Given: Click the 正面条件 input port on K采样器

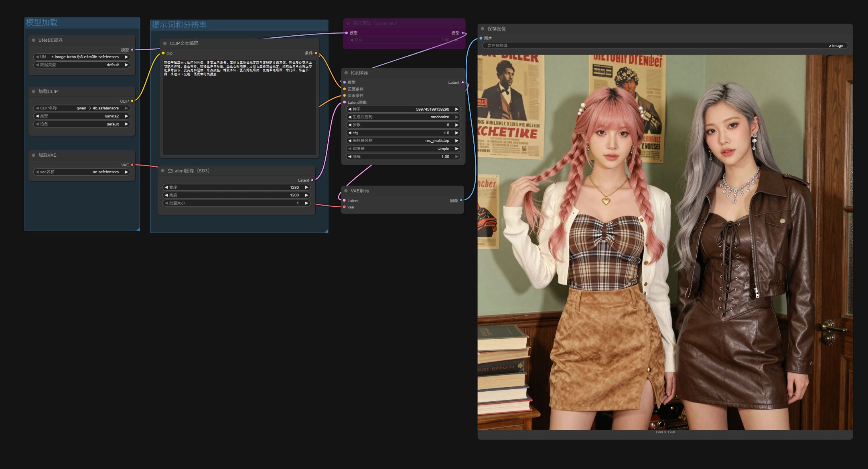Looking at the screenshot, I should tap(345, 89).
